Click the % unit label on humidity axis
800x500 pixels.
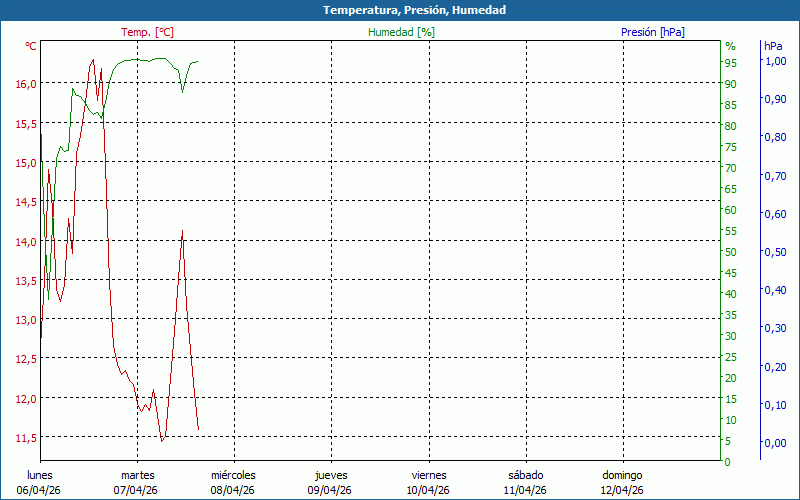tap(730, 46)
